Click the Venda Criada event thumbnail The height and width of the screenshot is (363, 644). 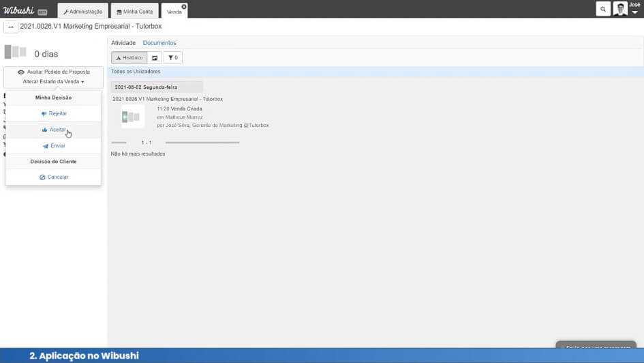[132, 117]
